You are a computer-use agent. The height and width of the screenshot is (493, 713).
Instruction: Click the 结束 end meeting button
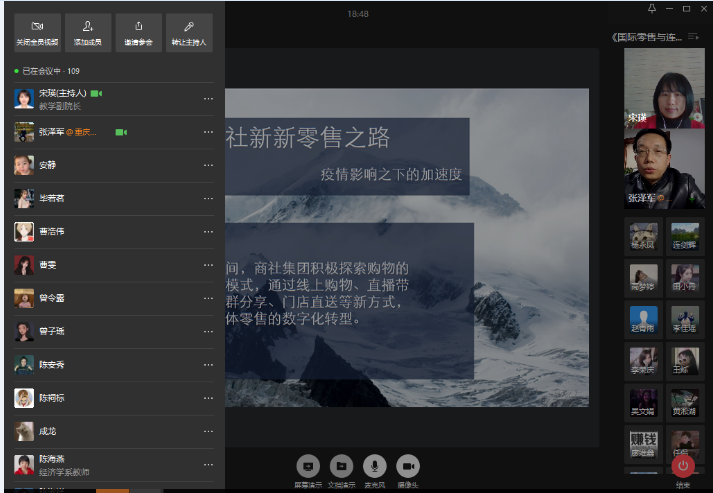[x=683, y=466]
